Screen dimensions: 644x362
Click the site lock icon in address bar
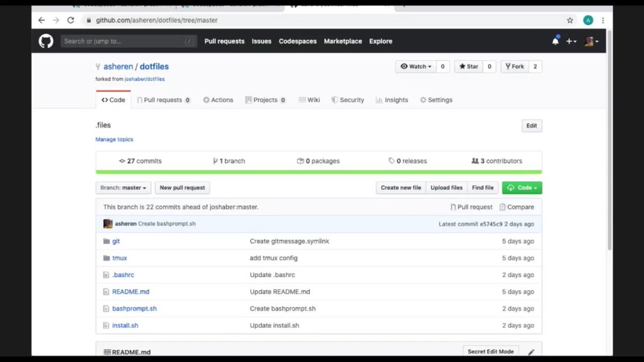(89, 20)
